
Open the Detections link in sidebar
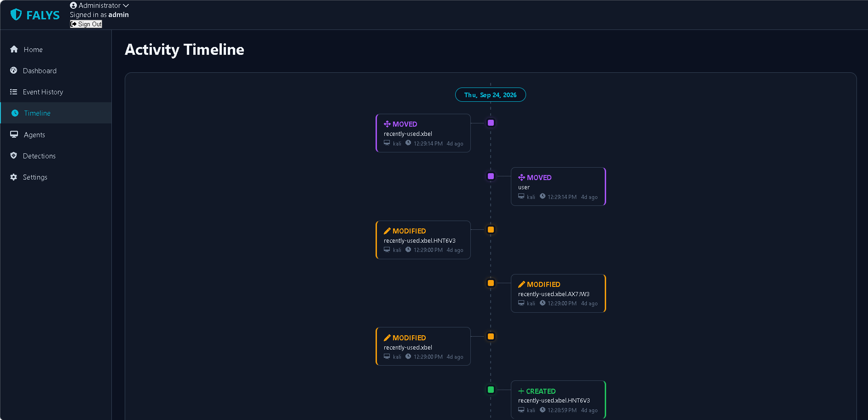(56, 156)
